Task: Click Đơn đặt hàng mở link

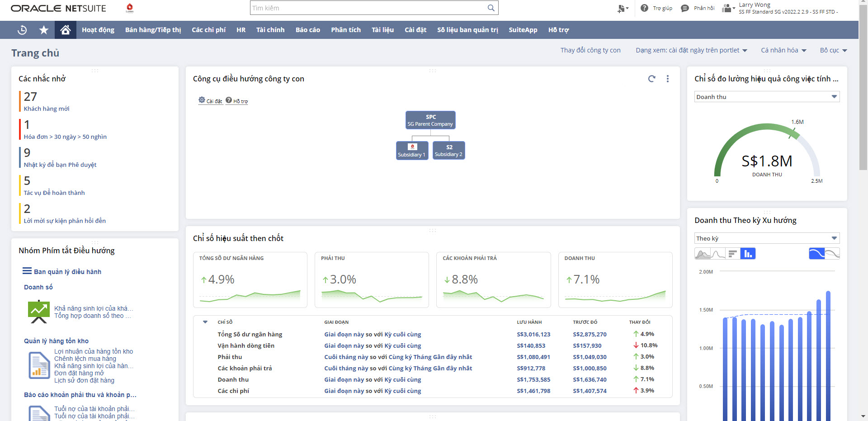Action: 79,373
